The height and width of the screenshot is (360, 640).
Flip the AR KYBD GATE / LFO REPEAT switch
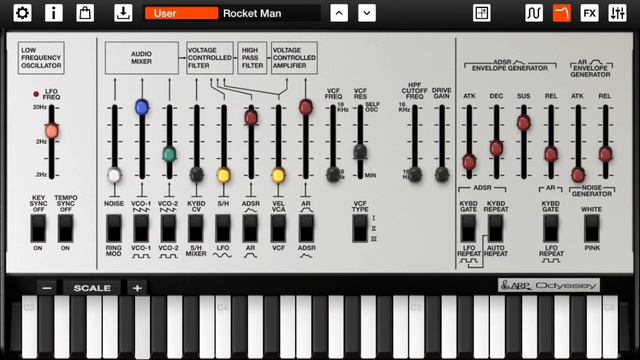point(551,228)
